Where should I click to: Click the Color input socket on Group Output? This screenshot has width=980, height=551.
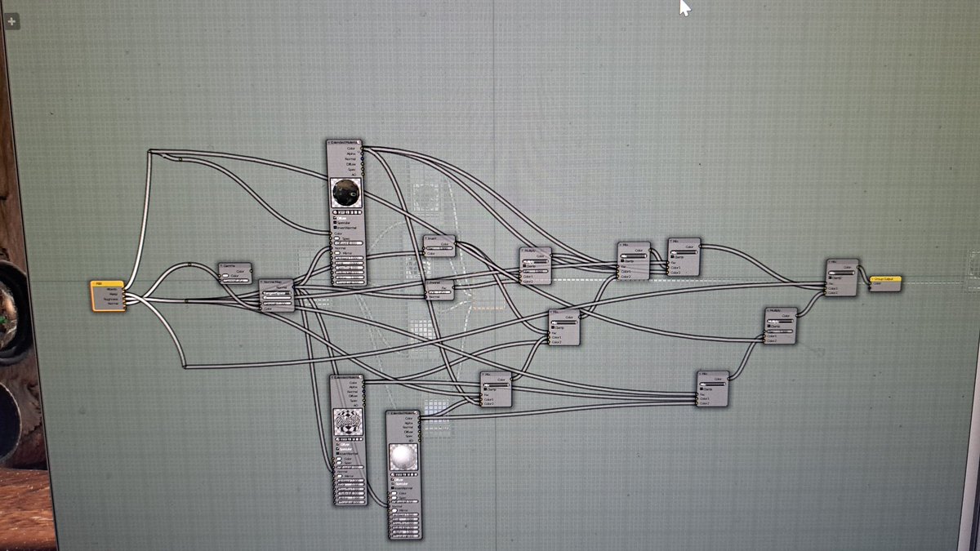pyautogui.click(x=870, y=283)
